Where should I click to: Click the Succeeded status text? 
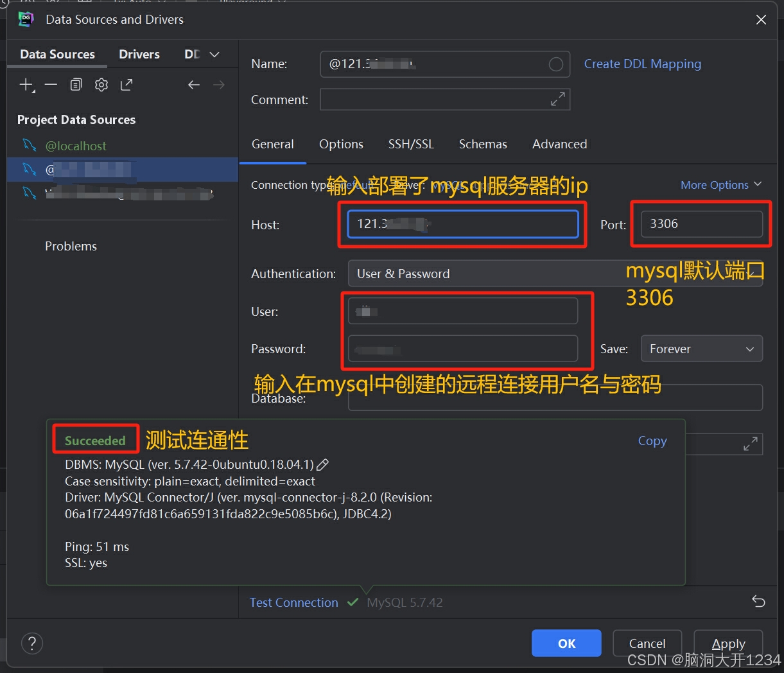95,441
